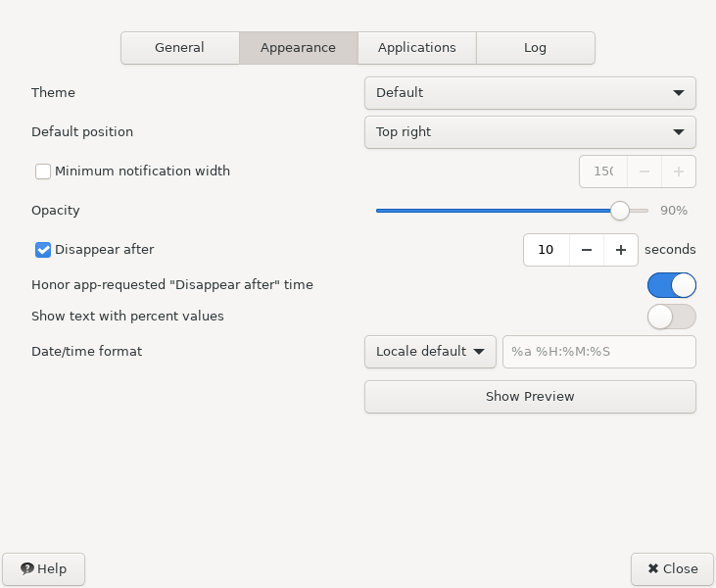Uncheck the Disappear after checkbox
716x588 pixels.
tap(43, 250)
